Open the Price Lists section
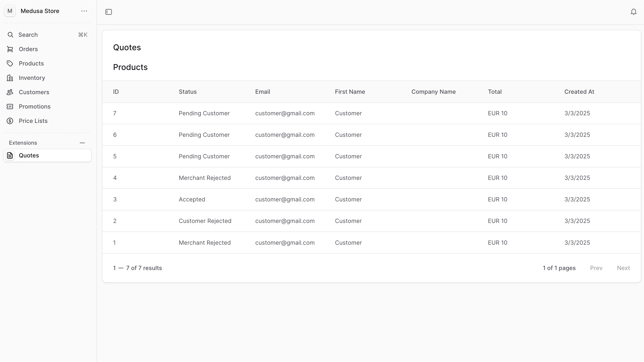Image resolution: width=644 pixels, height=362 pixels. coord(33,121)
